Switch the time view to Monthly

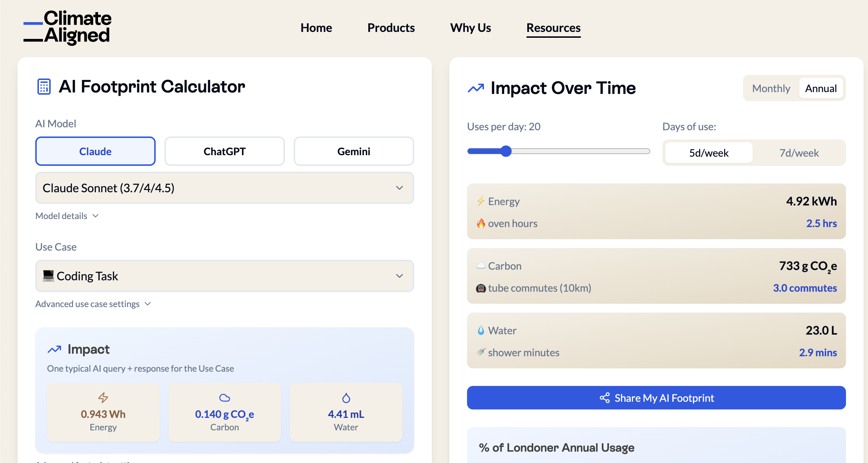[771, 88]
